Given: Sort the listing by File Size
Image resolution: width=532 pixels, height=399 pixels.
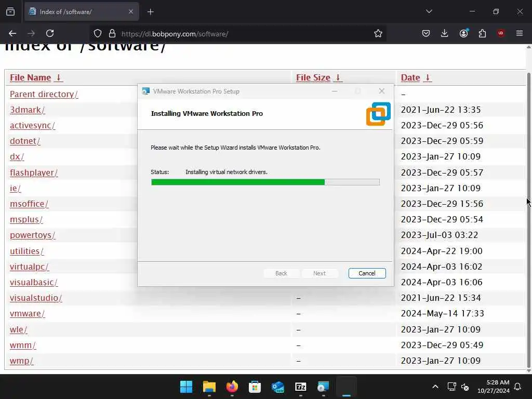Looking at the screenshot, I should 318,78.
